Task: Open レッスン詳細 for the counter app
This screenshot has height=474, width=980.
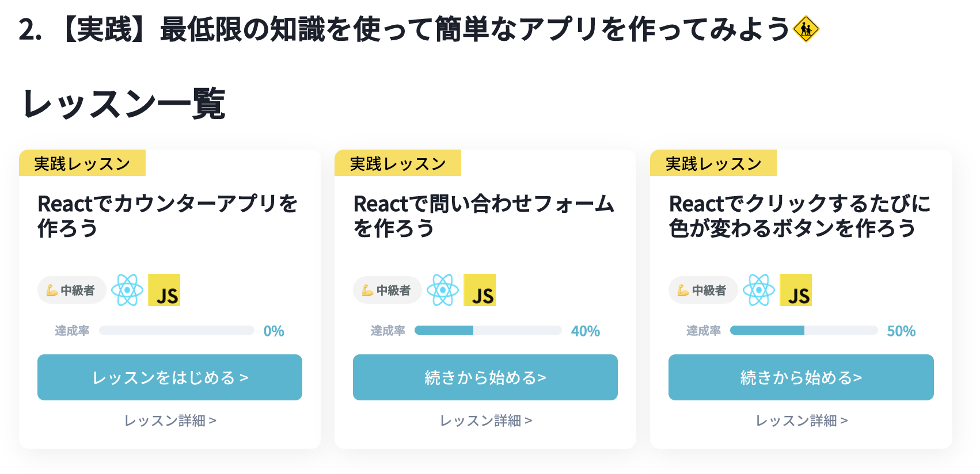Action: (x=170, y=421)
